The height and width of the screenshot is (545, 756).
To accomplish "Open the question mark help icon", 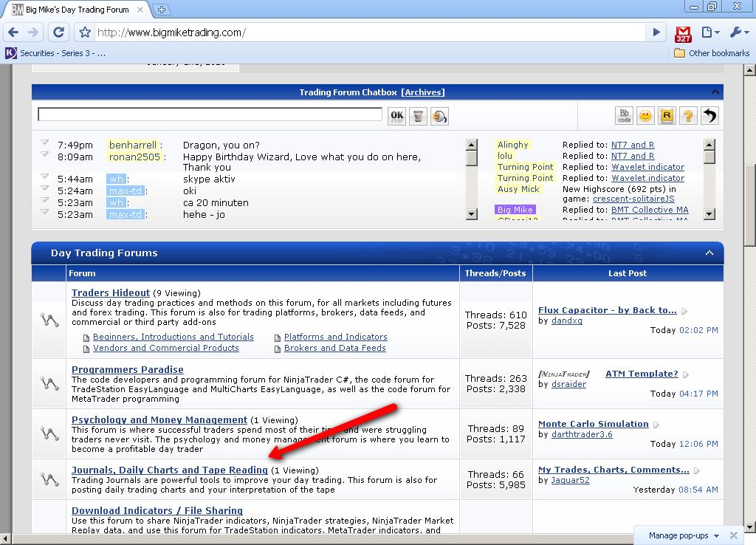I will tap(688, 116).
